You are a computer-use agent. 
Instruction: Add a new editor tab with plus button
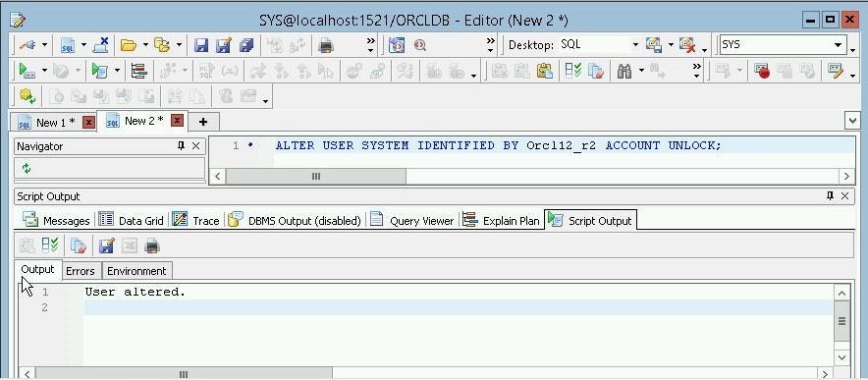pos(203,122)
